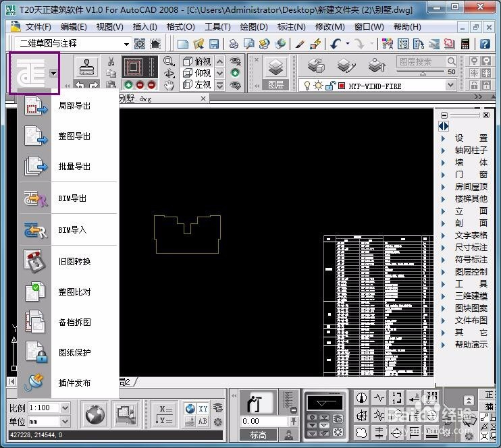This screenshot has height=448, width=501.
Task: Click the BIM导出 export icon
Action: tap(36, 198)
